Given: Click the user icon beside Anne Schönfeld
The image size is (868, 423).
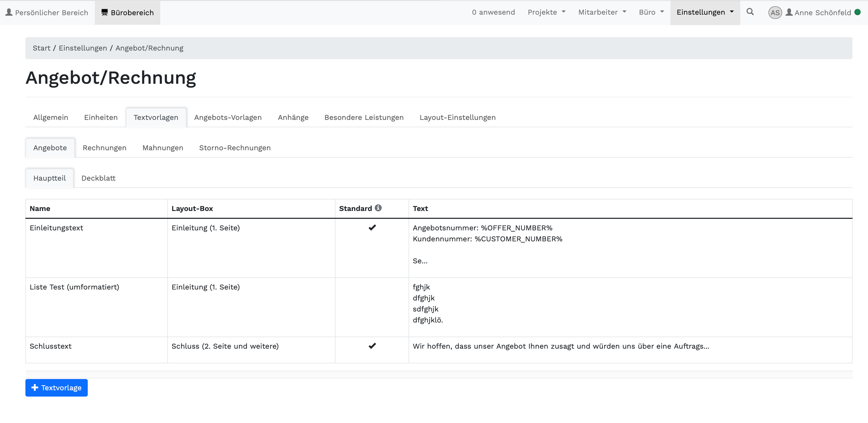Looking at the screenshot, I should click(x=789, y=13).
